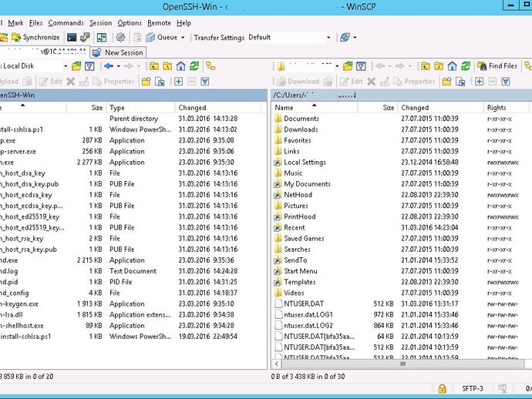The width and height of the screenshot is (532, 399).
Task: Click local panel select files plus icon
Action: [x=178, y=82]
